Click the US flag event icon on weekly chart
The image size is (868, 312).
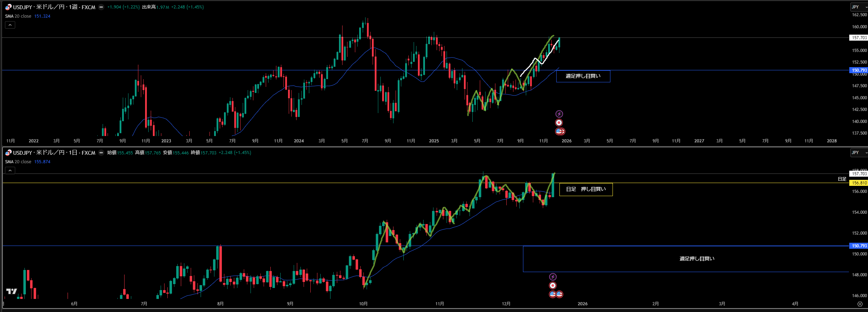tap(559, 131)
